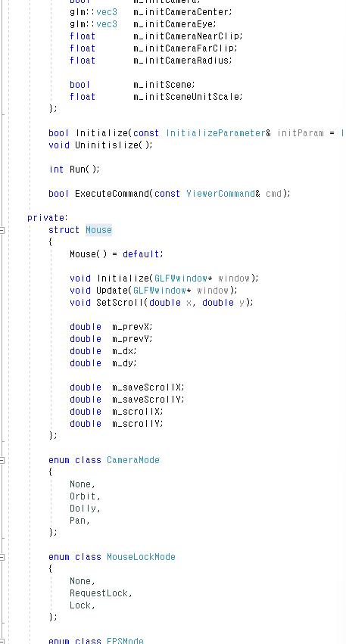Collapse the enum class CameraMode block
The height and width of the screenshot is (644, 346).
pyautogui.click(x=2, y=460)
